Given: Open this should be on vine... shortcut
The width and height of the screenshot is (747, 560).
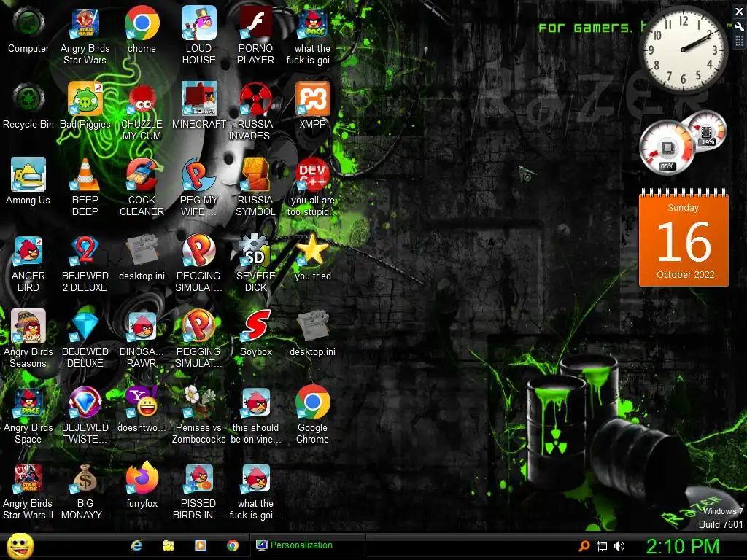Looking at the screenshot, I should 256,415.
